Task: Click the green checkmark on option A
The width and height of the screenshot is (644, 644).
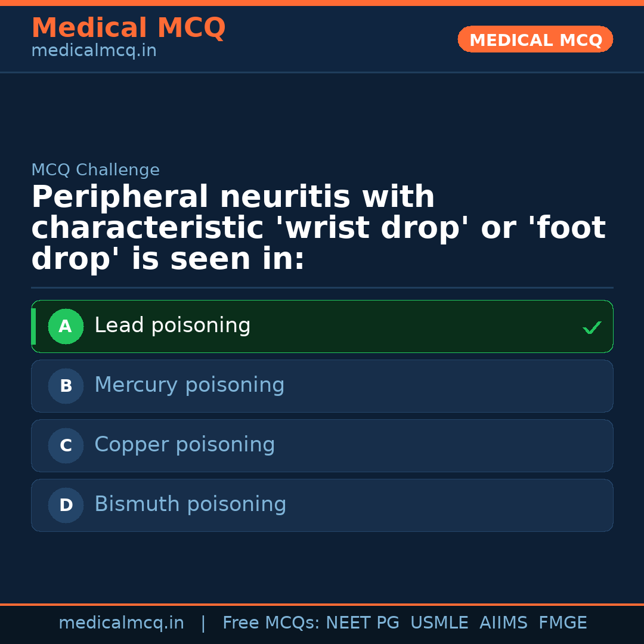Action: 592,327
